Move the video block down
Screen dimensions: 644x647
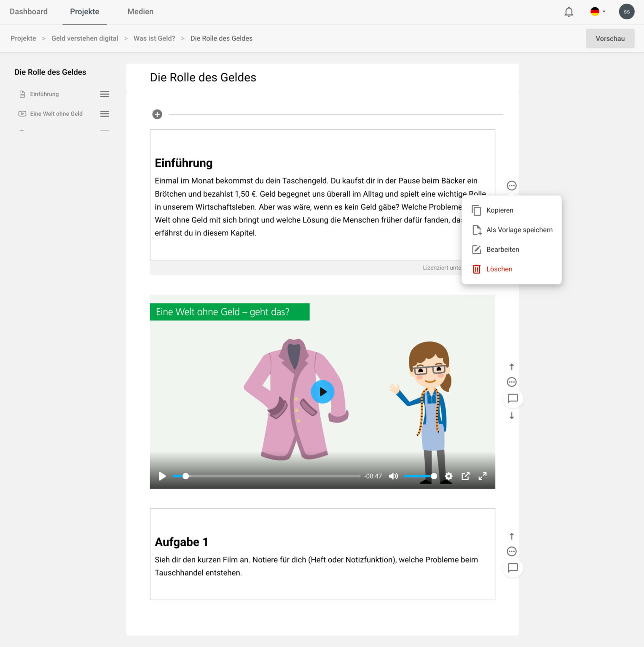[512, 416]
